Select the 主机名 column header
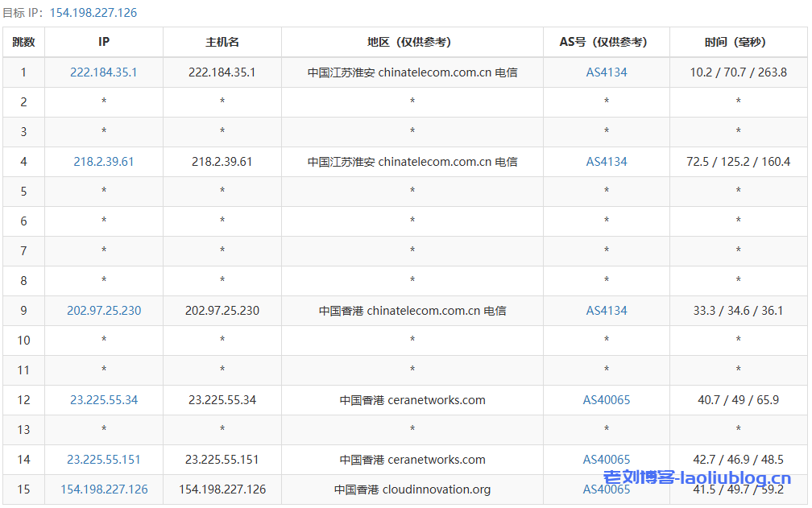Viewport: 812px width, 508px height. pos(222,42)
